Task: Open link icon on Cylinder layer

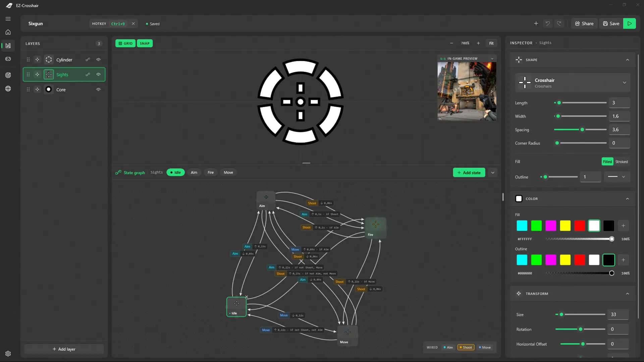Action: click(x=88, y=60)
